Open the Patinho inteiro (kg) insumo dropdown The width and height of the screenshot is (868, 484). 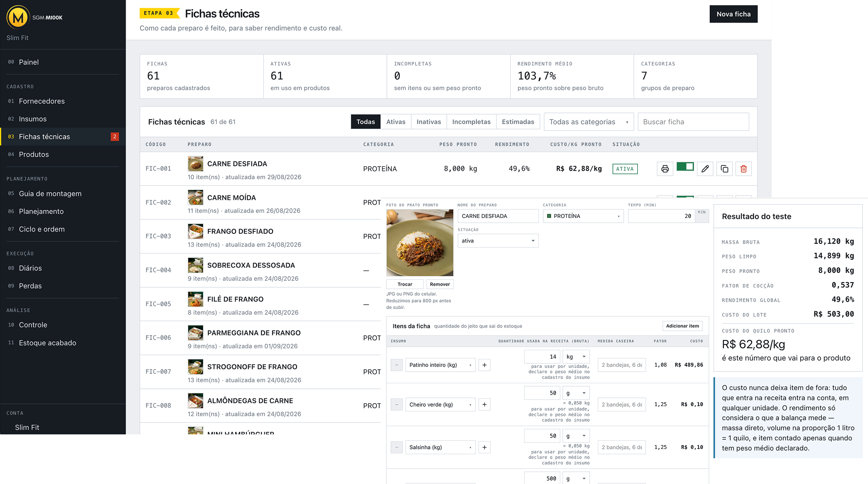441,365
